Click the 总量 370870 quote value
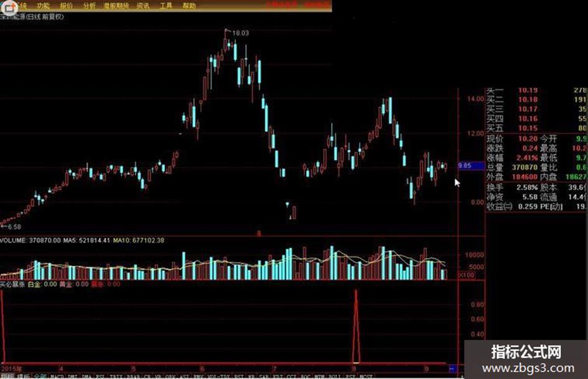Screen dimensions: 588x379 525,167
